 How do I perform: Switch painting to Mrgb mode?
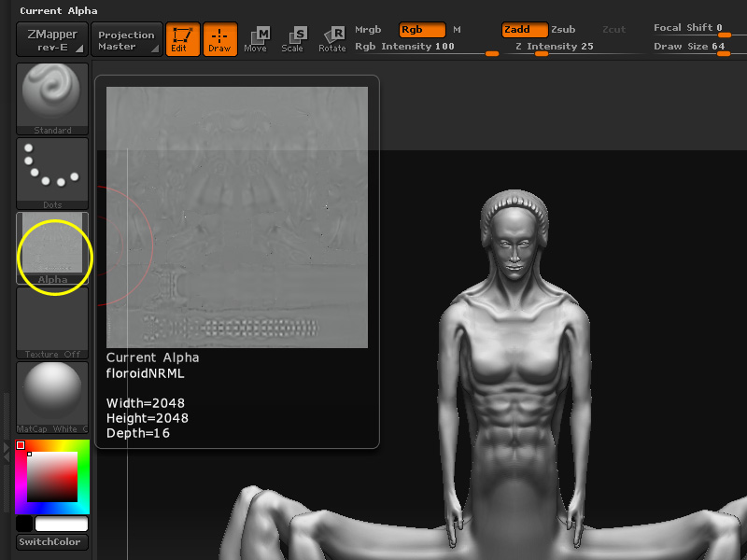tap(368, 29)
